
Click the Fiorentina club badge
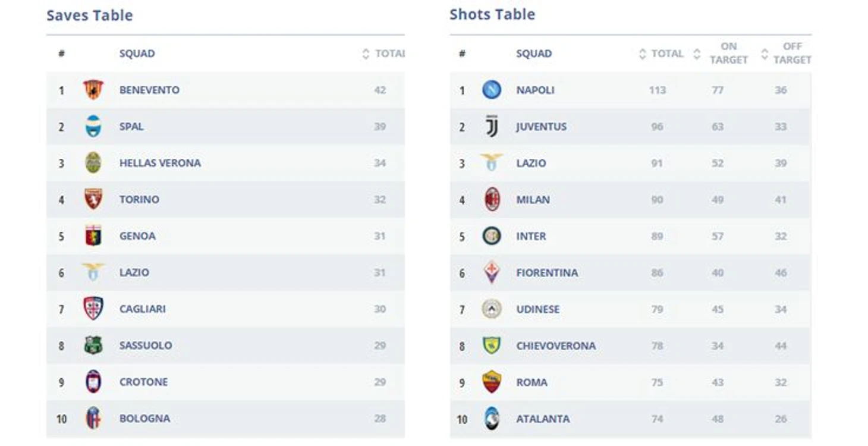[492, 272]
